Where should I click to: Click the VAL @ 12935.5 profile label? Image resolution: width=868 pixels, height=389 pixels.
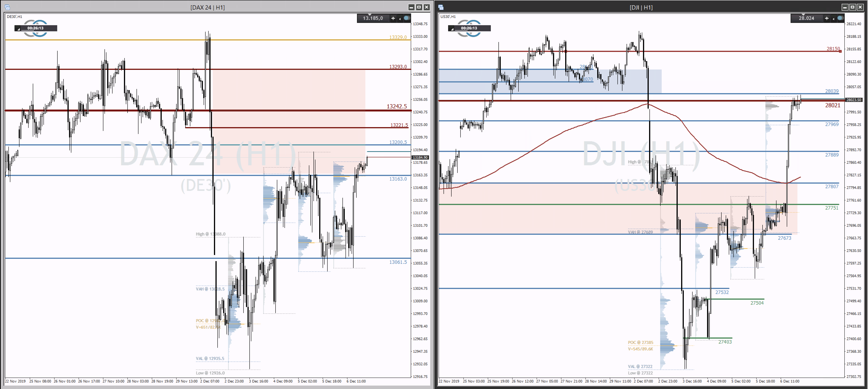tap(210, 358)
